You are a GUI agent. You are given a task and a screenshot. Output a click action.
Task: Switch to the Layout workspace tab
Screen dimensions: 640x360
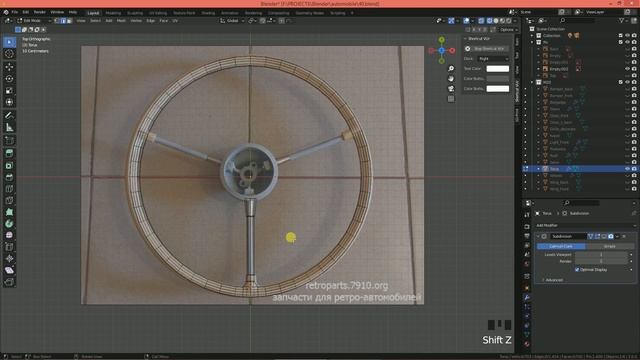tap(93, 13)
